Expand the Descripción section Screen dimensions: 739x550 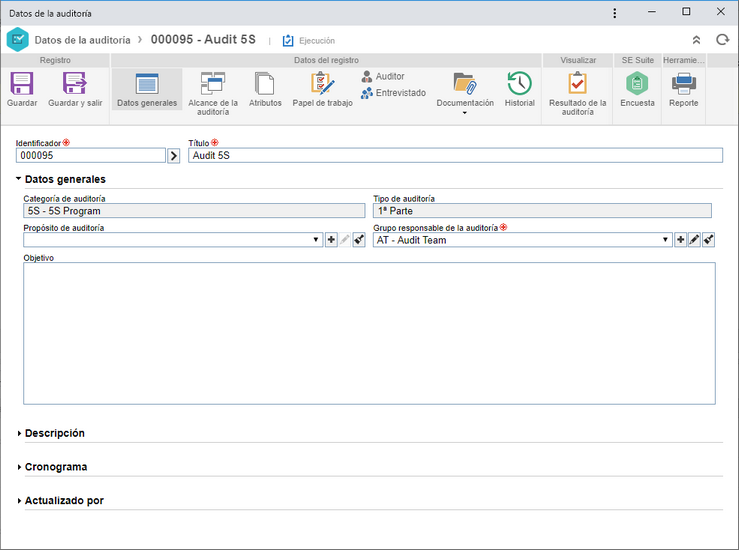19,433
